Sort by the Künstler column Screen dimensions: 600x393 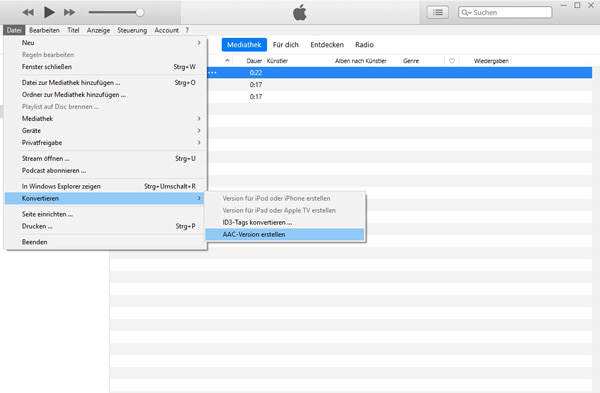(x=277, y=61)
